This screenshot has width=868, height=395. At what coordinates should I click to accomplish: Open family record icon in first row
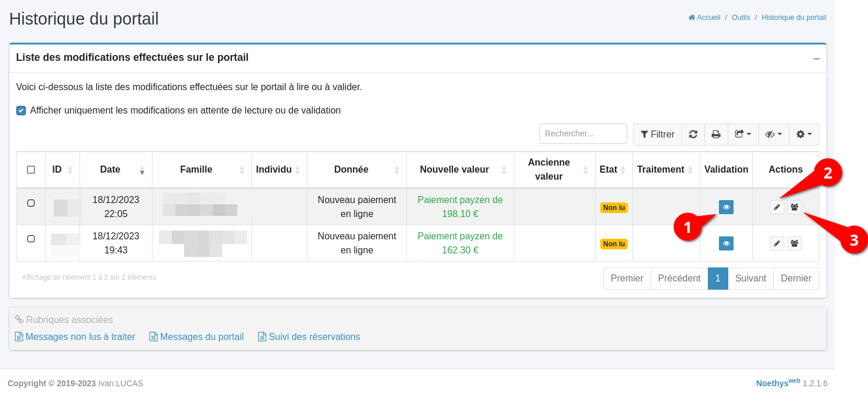tap(794, 207)
